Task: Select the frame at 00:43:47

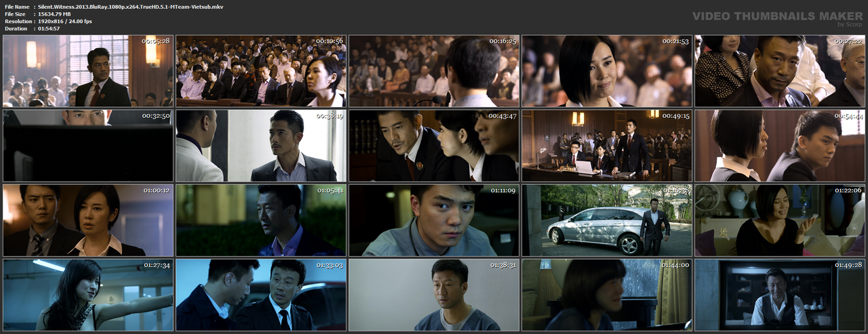Action: (x=434, y=146)
